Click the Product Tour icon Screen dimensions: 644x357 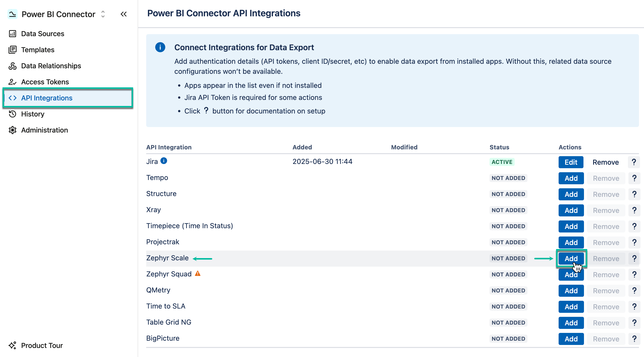[13, 345]
